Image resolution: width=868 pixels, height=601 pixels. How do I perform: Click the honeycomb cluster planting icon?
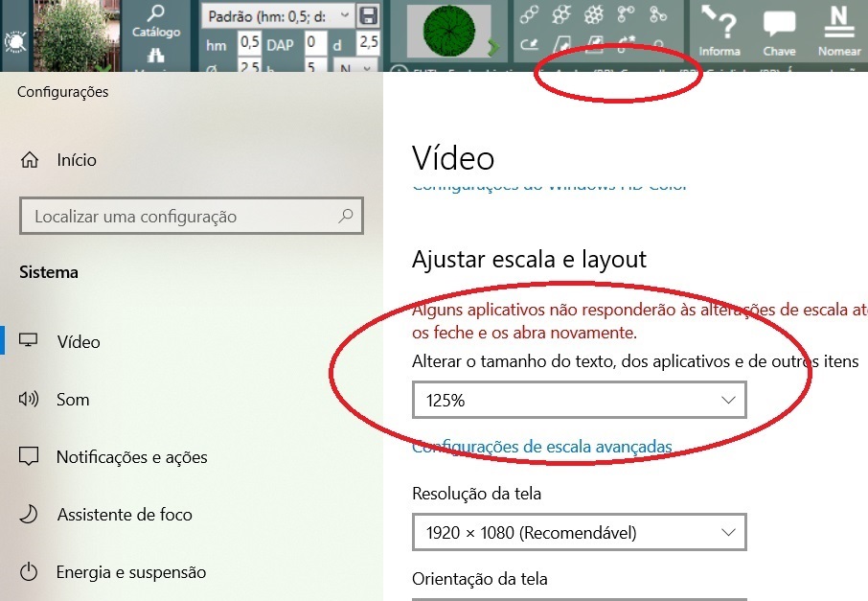tap(594, 15)
